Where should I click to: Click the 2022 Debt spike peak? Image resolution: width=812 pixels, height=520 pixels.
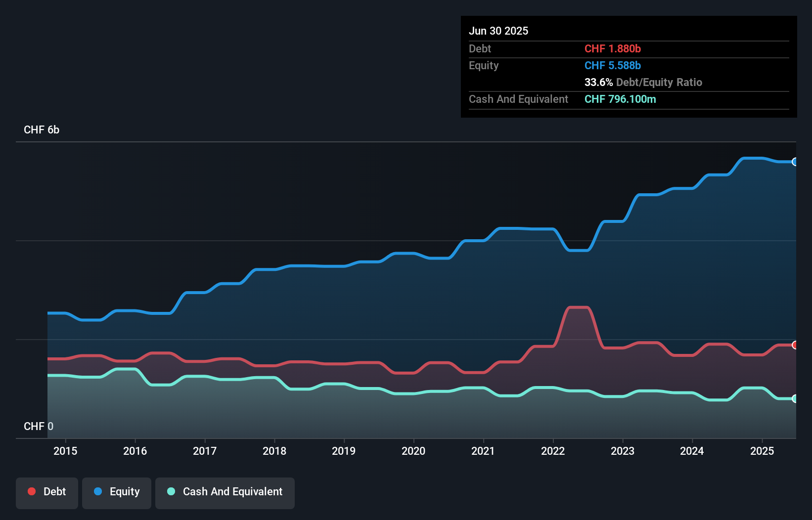579,307
